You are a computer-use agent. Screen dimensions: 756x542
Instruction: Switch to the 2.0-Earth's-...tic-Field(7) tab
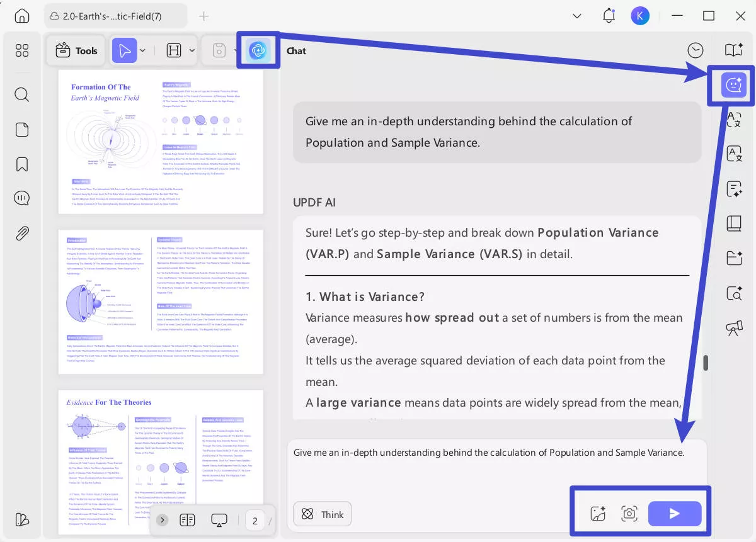[x=115, y=16]
